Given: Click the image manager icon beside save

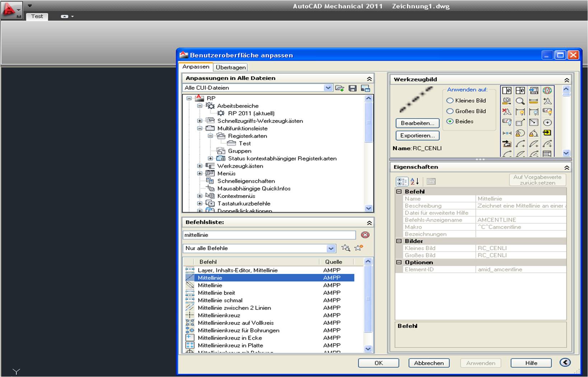Looking at the screenshot, I should pyautogui.click(x=365, y=88).
